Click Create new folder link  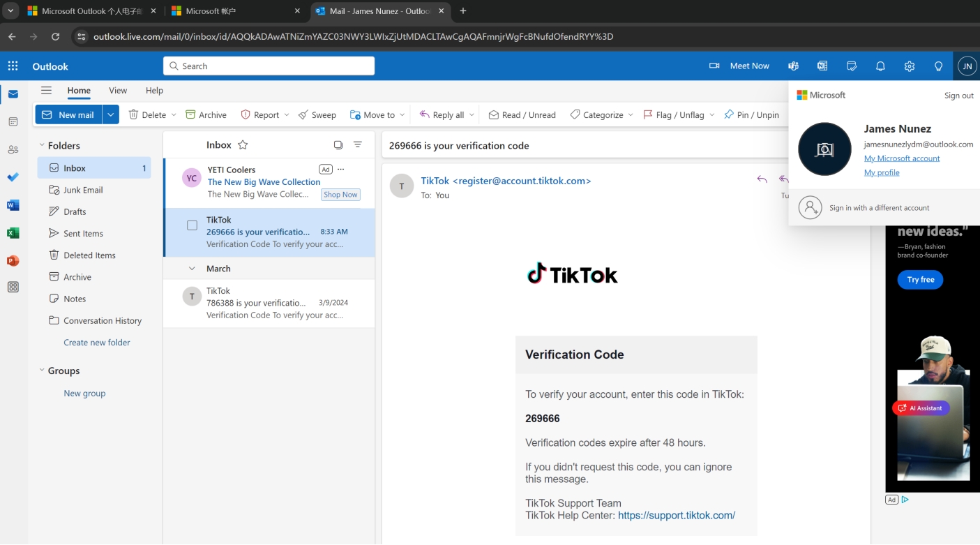(97, 343)
